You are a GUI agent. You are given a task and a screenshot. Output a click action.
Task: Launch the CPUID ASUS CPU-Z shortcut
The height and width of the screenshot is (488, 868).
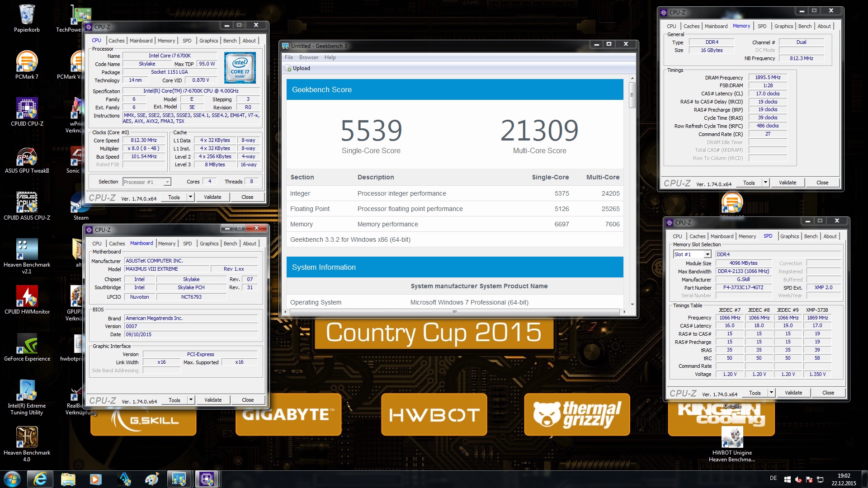point(27,206)
